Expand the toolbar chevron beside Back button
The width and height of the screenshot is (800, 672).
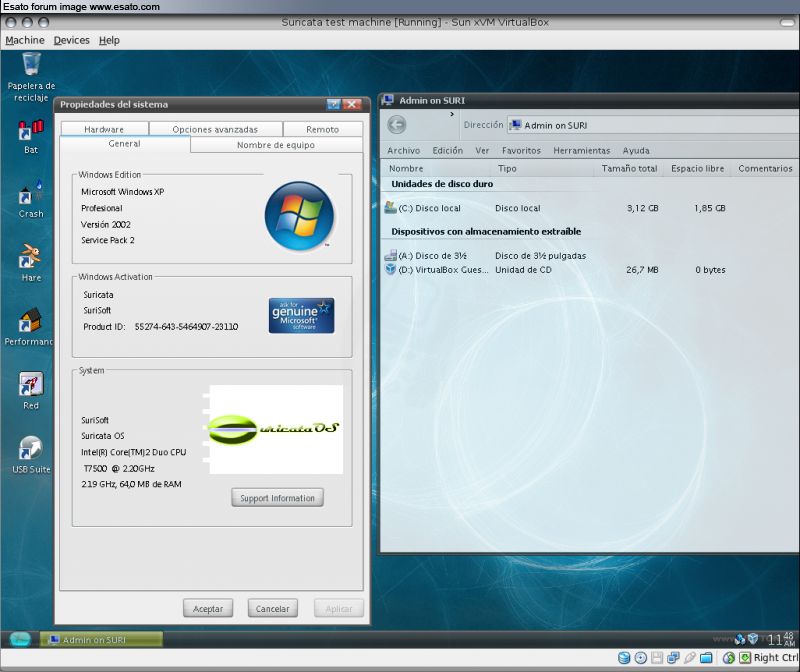coord(452,114)
